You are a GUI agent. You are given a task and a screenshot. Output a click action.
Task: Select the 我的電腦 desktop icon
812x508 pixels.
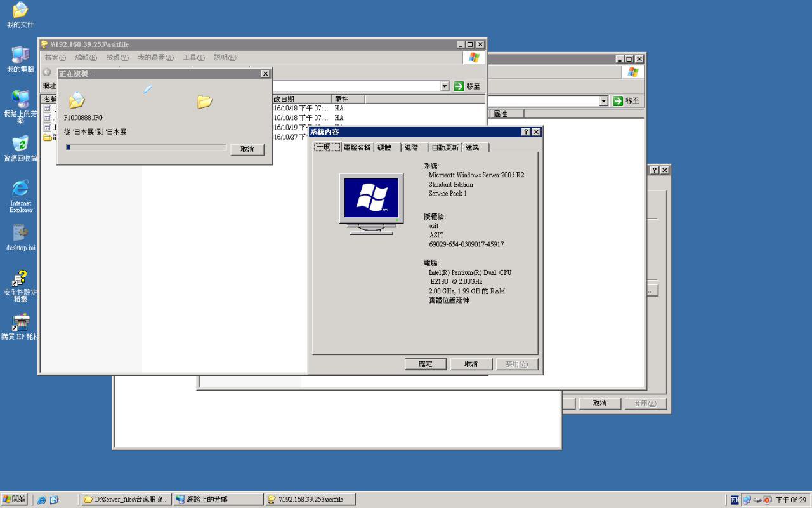click(x=20, y=59)
